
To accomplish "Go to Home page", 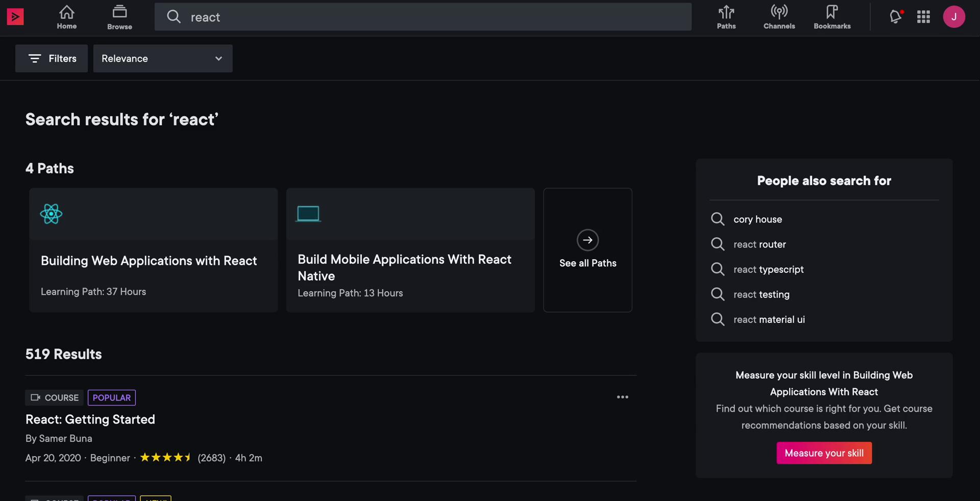I will [67, 17].
